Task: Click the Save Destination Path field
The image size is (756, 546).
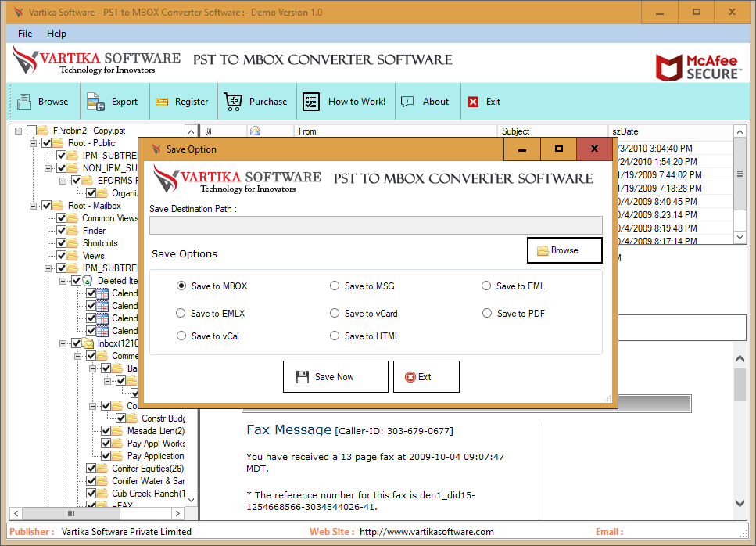Action: pos(375,225)
